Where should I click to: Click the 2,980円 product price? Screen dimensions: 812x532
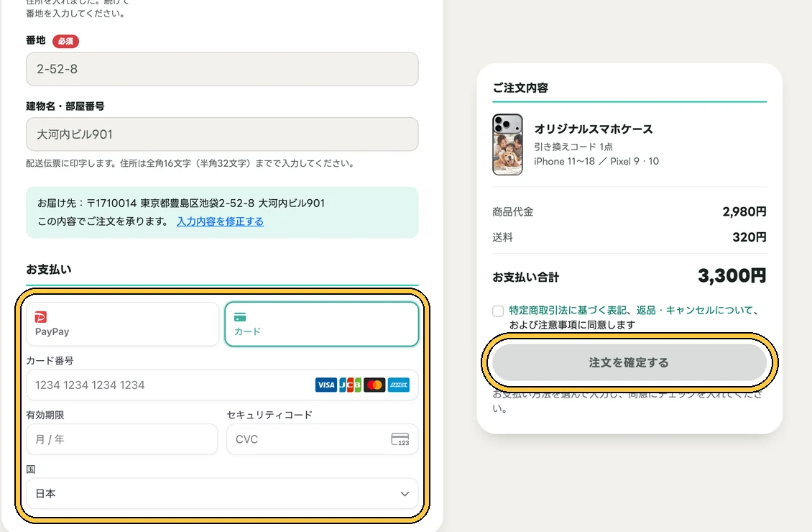tap(744, 211)
